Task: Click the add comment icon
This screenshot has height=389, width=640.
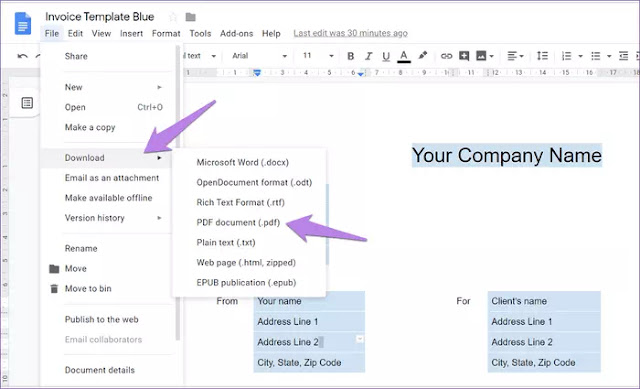Action: 464,56
